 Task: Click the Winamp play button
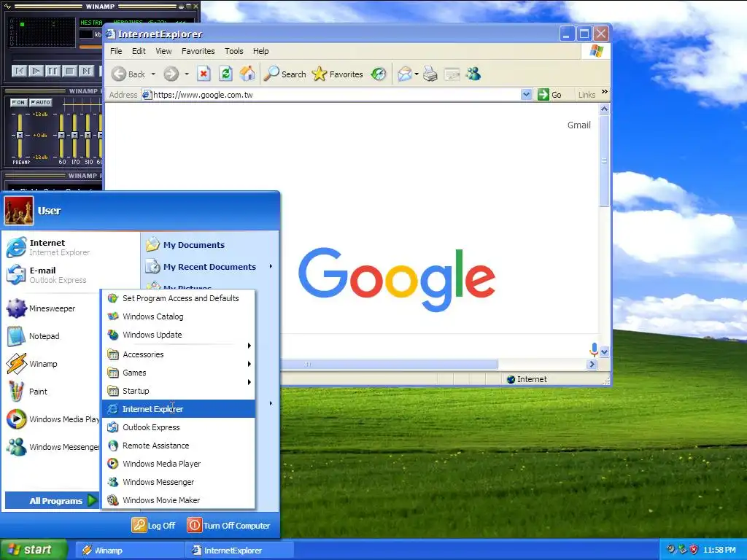36,71
